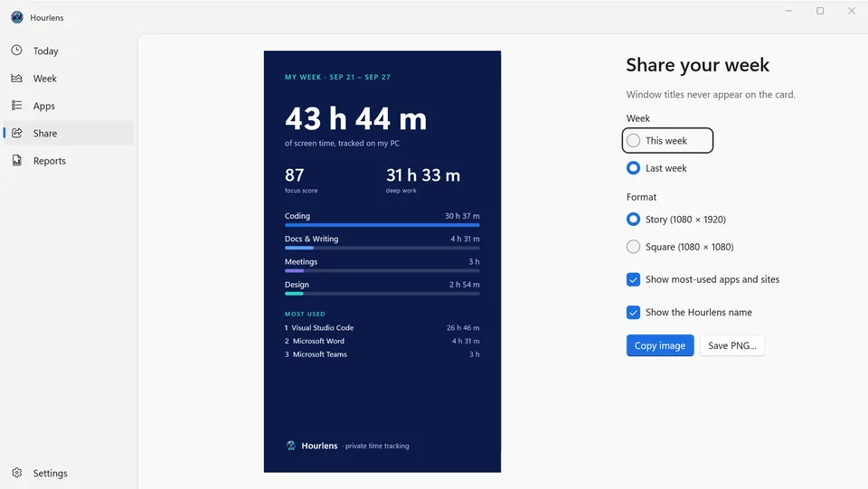Open the Today page
The width and height of the screenshot is (868, 489).
(69, 51)
